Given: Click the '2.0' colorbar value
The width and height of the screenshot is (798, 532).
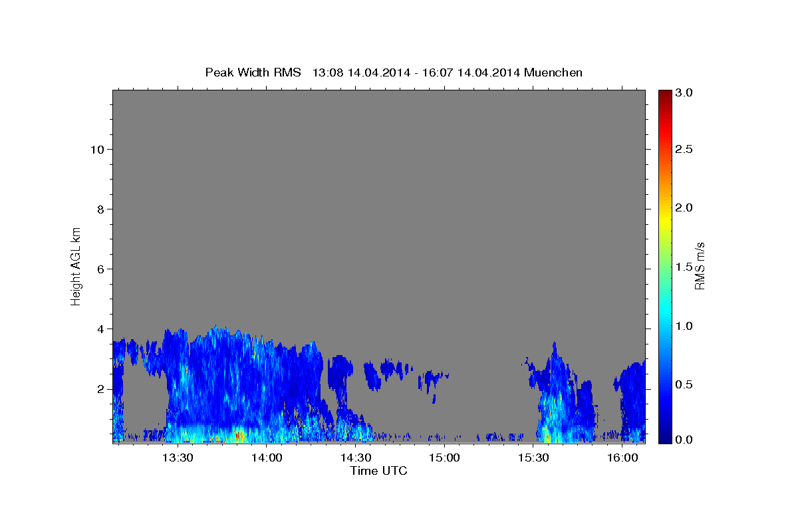Looking at the screenshot, I should pyautogui.click(x=683, y=207).
